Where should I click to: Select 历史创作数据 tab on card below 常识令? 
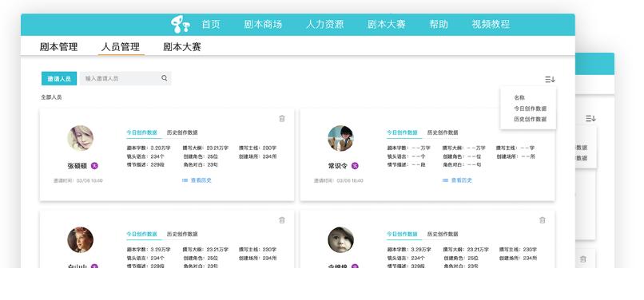point(443,234)
